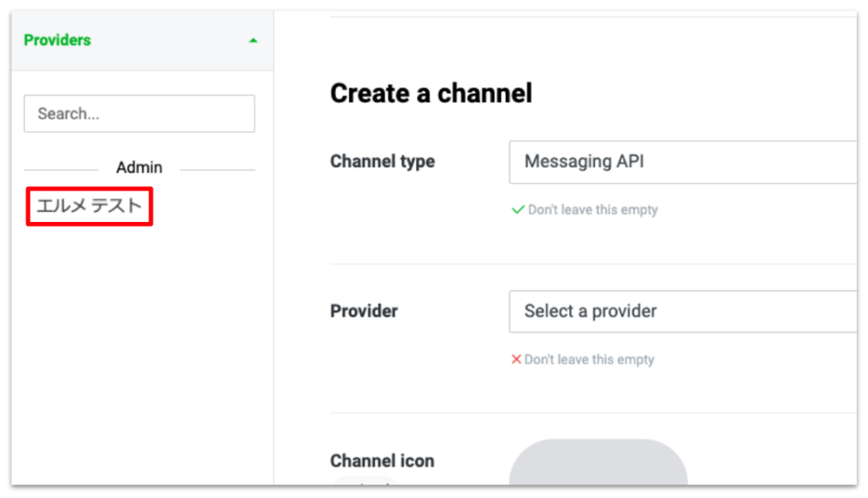Open the Messaging API channel type dropdown
This screenshot has width=868, height=498.
(682, 162)
